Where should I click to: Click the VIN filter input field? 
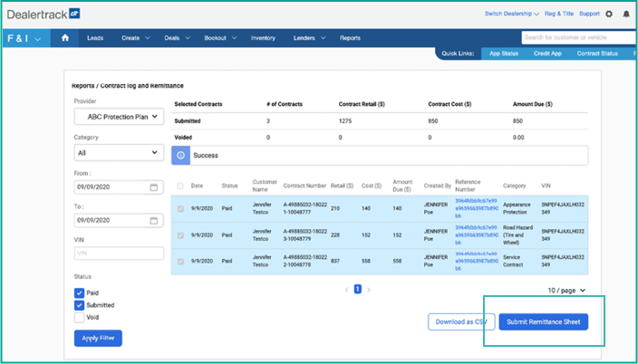tap(119, 253)
